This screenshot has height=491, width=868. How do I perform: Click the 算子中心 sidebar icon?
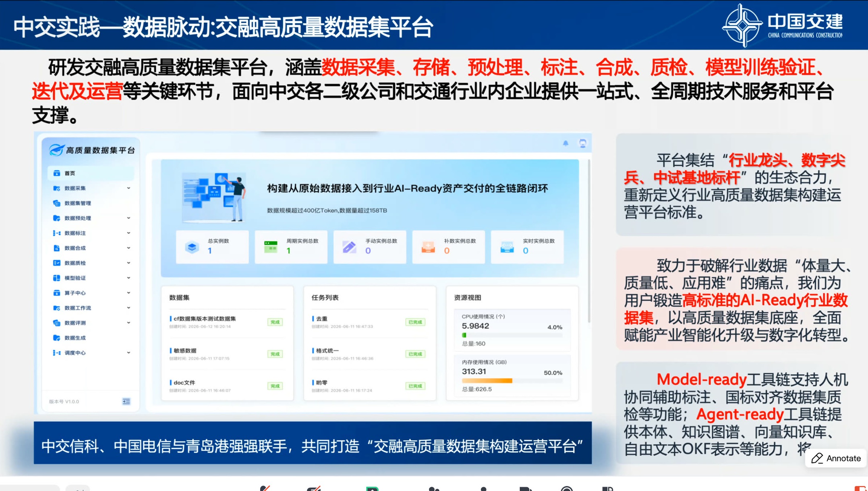pos(57,293)
